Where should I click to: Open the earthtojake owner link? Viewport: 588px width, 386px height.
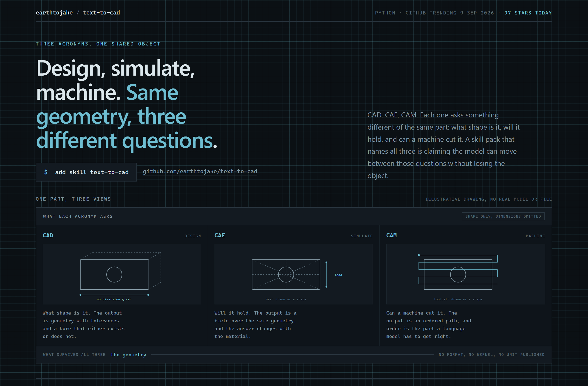[x=54, y=13]
